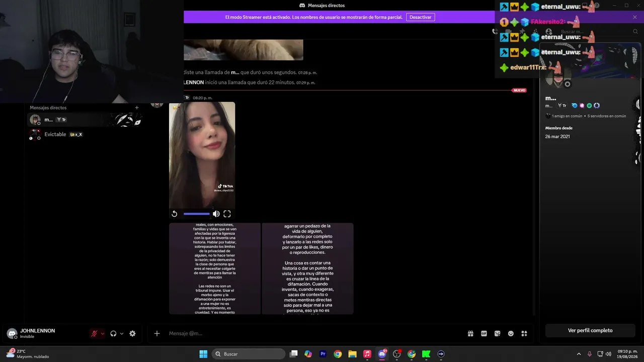
Task: Create a new direct message with plus
Action: click(136, 108)
